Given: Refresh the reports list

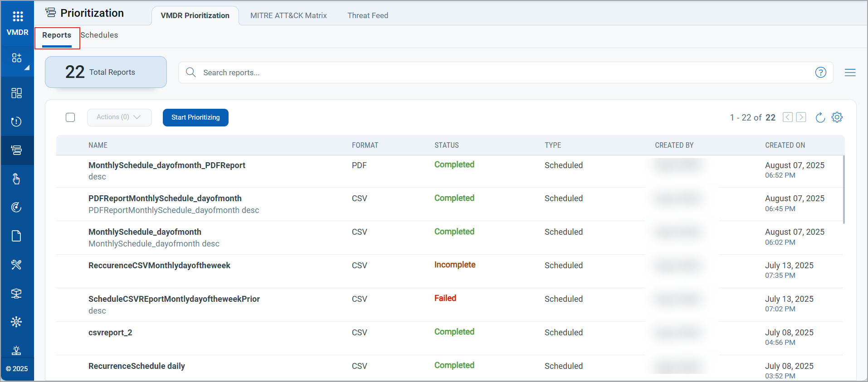Looking at the screenshot, I should [x=820, y=118].
